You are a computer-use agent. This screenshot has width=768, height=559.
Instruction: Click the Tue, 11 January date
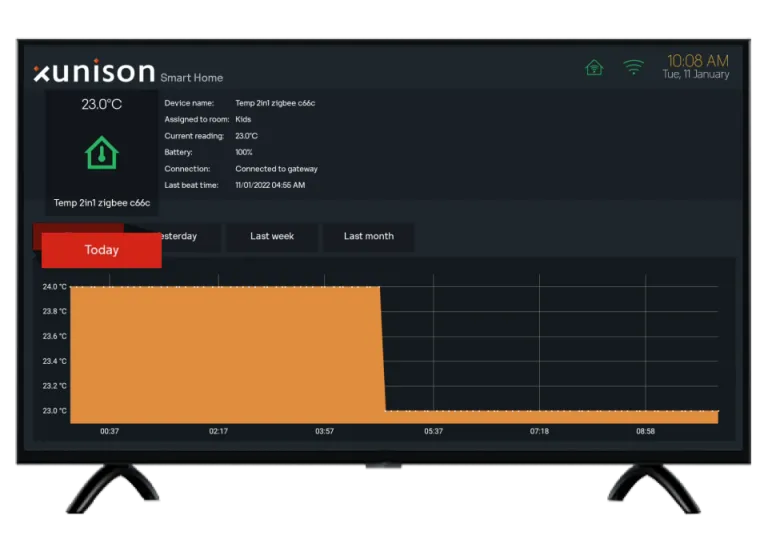(696, 74)
